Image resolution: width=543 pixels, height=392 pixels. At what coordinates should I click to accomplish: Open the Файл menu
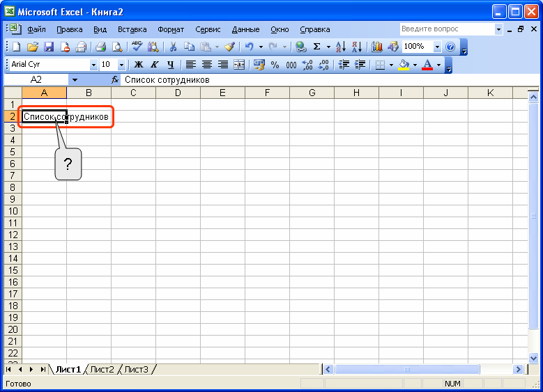point(36,29)
